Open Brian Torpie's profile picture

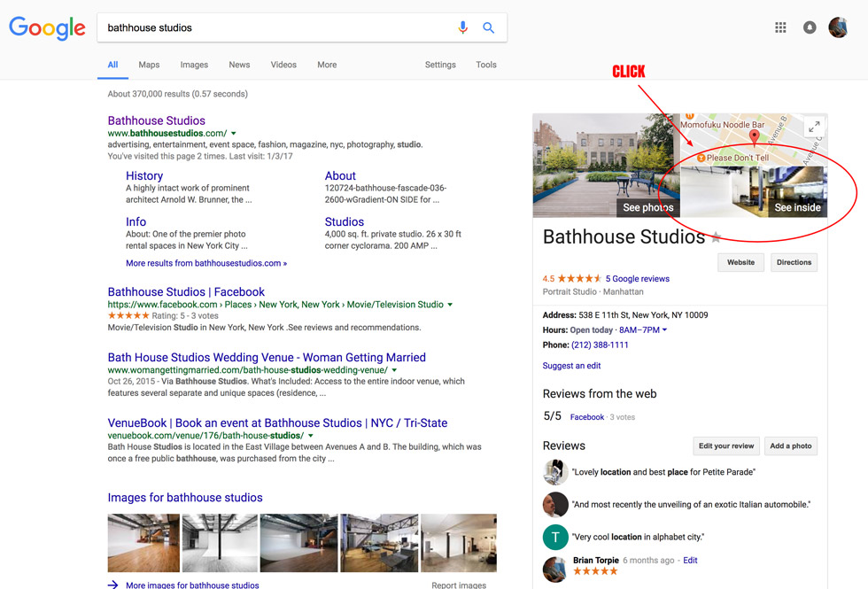(x=555, y=569)
